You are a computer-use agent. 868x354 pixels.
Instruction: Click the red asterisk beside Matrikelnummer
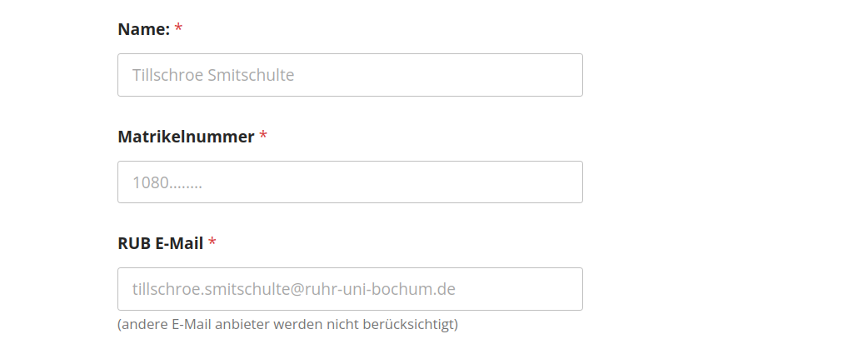[x=263, y=135]
